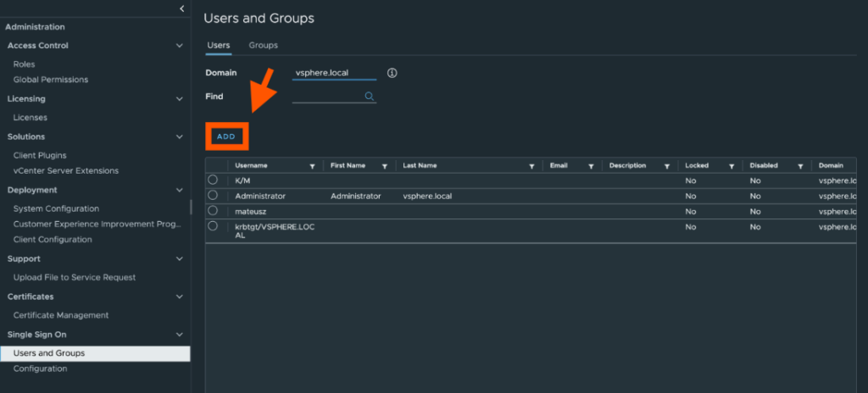Click the Find search magnifier icon
This screenshot has height=393, width=868.
click(370, 97)
